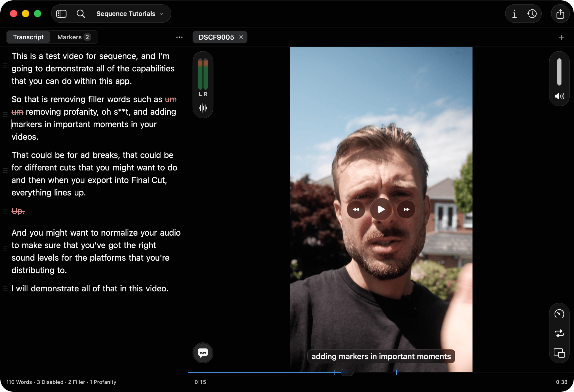This screenshot has height=392, width=574.
Task: Click the first marker tick on timeline
Action: 335,372
